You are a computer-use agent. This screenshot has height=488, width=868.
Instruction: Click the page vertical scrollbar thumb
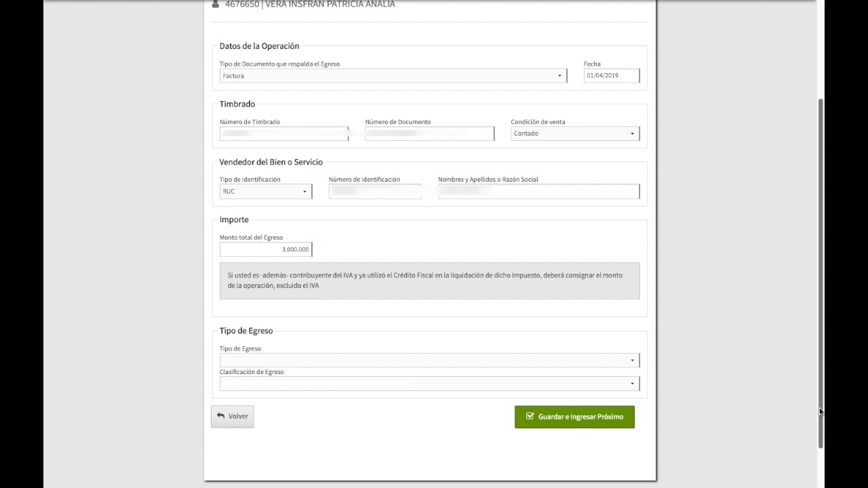(x=821, y=271)
